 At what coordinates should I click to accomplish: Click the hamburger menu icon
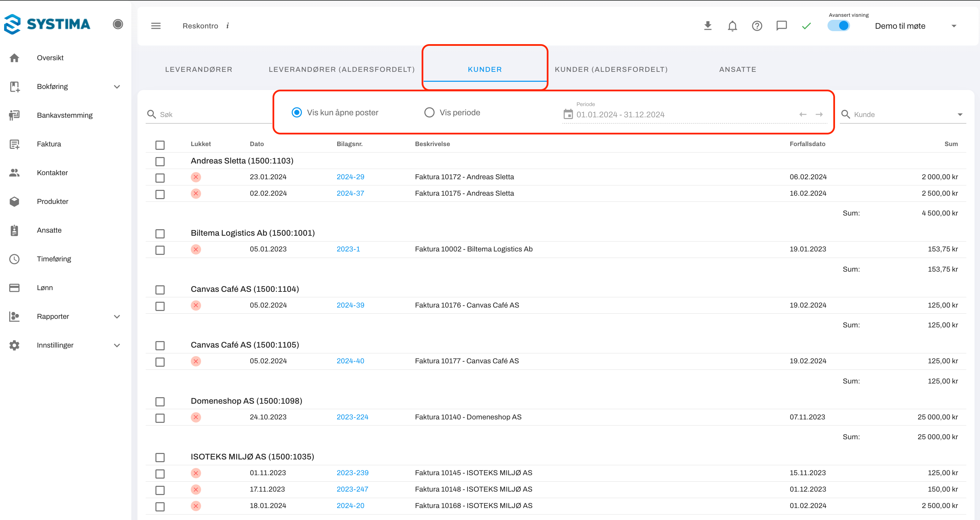[x=156, y=26]
